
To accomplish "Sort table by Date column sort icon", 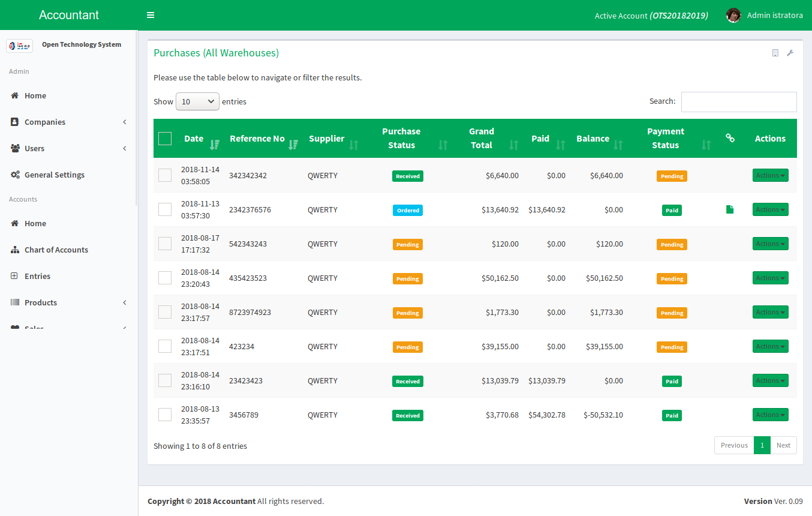I will 215,145.
